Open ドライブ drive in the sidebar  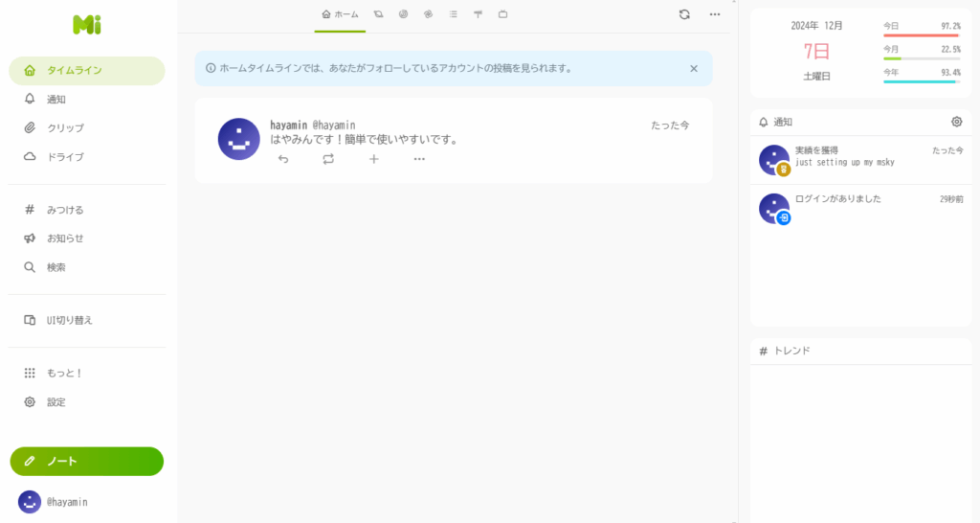87,157
